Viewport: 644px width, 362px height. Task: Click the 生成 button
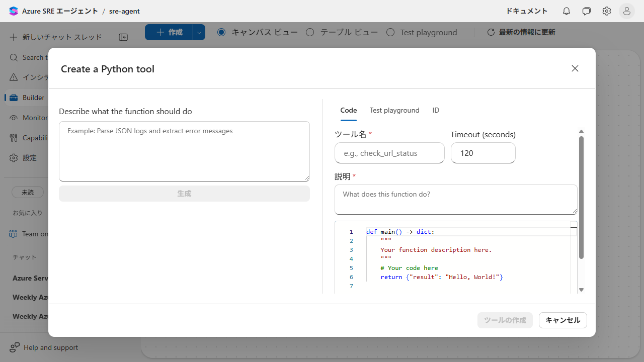tap(184, 194)
